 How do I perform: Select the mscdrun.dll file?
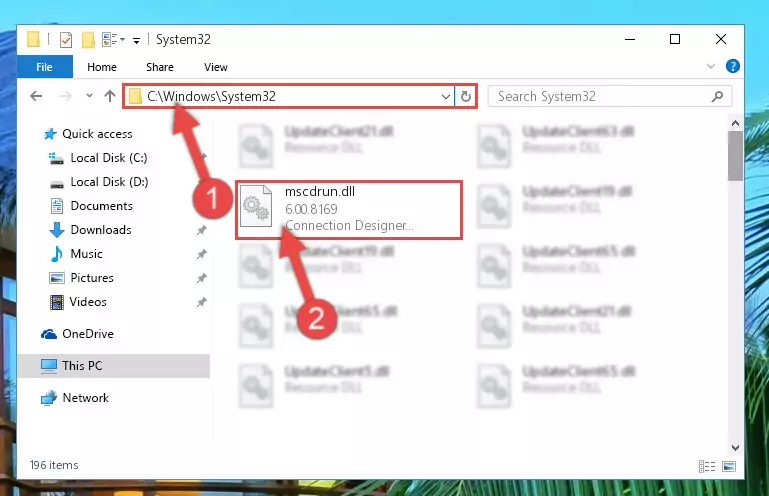pyautogui.click(x=349, y=209)
